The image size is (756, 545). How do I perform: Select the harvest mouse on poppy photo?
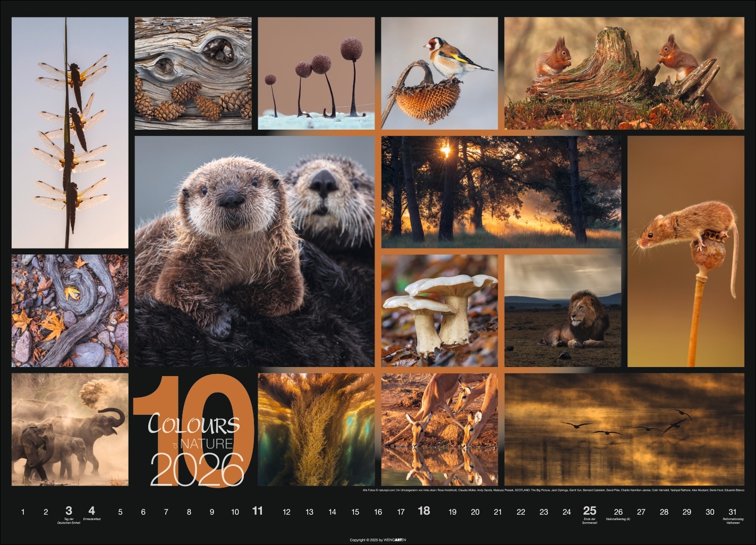[686, 251]
